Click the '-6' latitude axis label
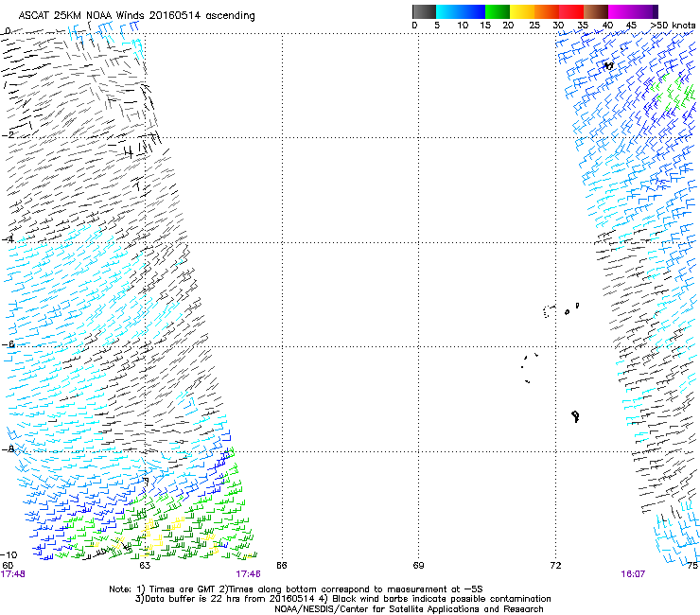 (x=9, y=344)
